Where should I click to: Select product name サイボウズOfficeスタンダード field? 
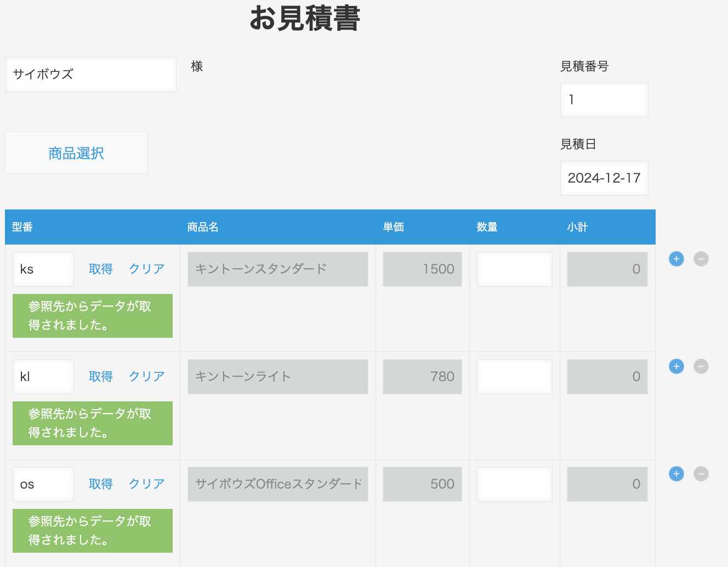(x=278, y=484)
